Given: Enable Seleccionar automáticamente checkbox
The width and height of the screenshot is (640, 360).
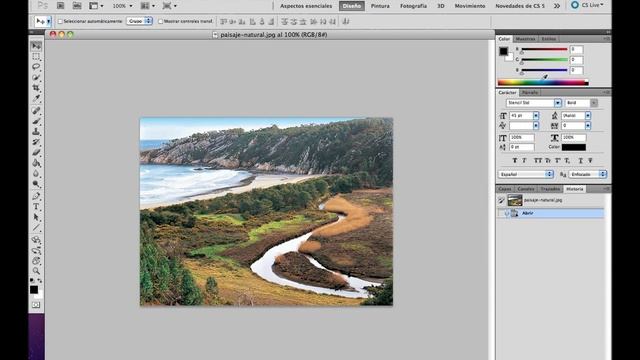Looking at the screenshot, I should 60,21.
